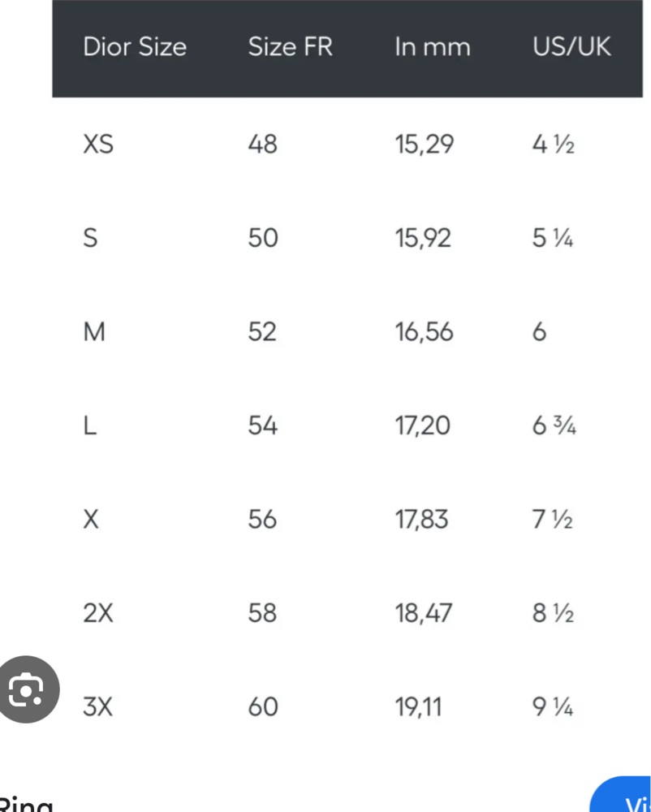Select the 3X size row label

97,706
